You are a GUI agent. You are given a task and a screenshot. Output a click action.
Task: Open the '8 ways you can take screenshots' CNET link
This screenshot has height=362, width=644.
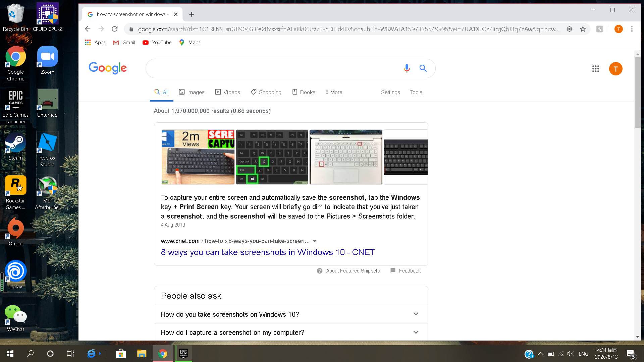[268, 252]
